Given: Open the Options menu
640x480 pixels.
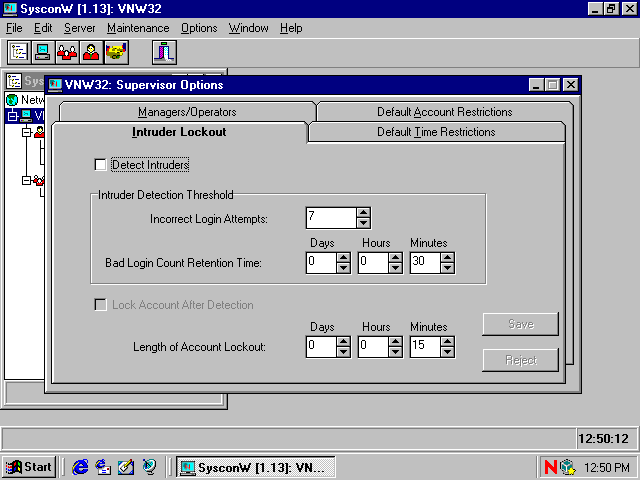Looking at the screenshot, I should [199, 28].
